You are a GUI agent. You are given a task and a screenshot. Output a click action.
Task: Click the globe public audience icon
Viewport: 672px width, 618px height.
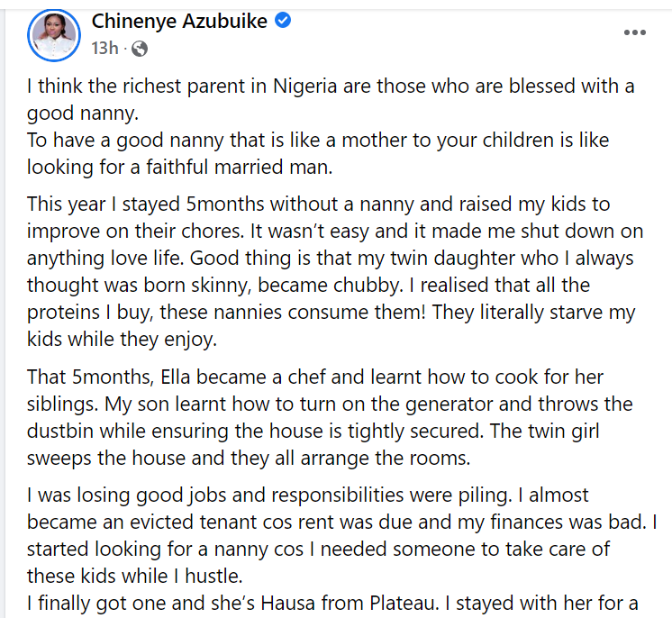pos(140,49)
